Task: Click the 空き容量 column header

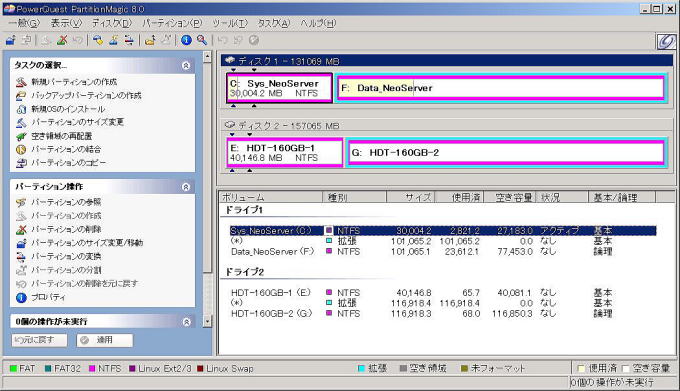Action: 510,197
